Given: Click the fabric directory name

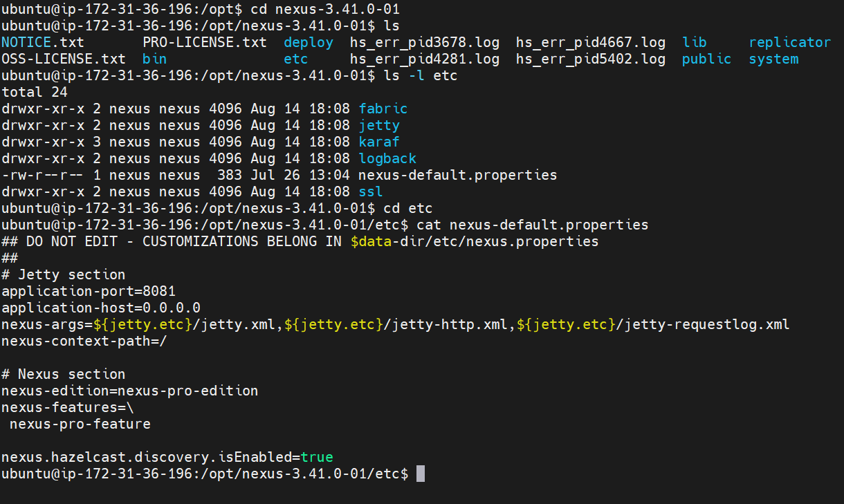Looking at the screenshot, I should point(383,109).
